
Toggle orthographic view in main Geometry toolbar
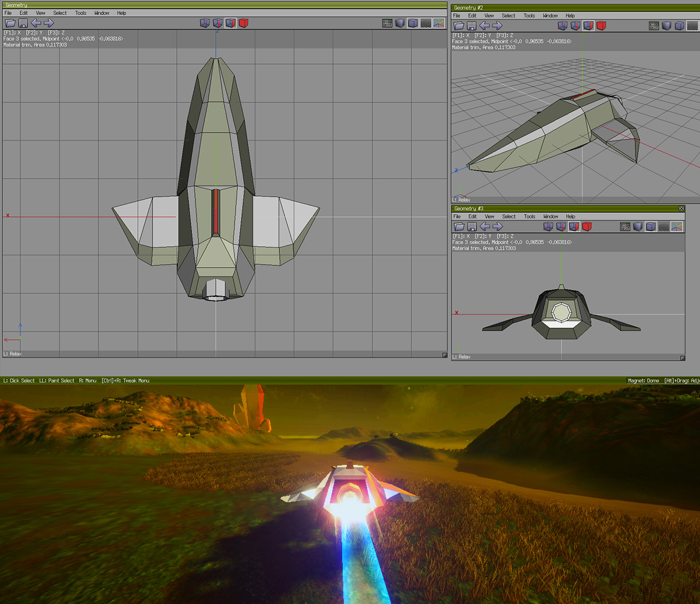(x=413, y=23)
